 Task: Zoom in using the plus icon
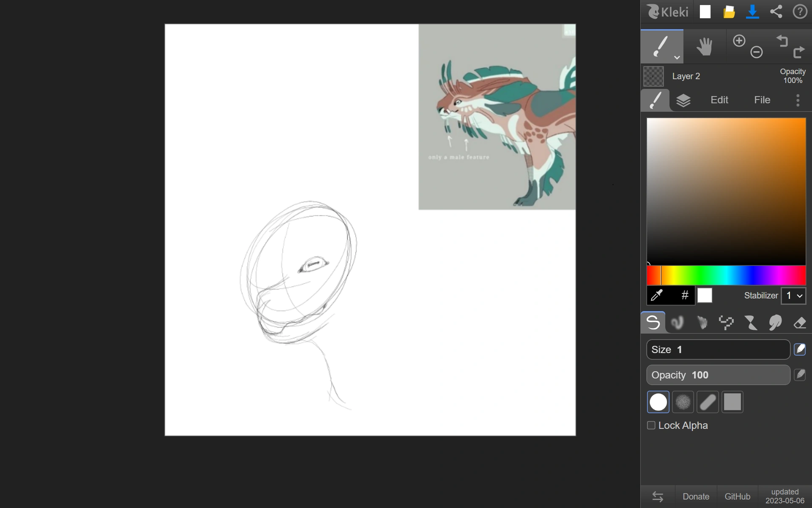739,40
